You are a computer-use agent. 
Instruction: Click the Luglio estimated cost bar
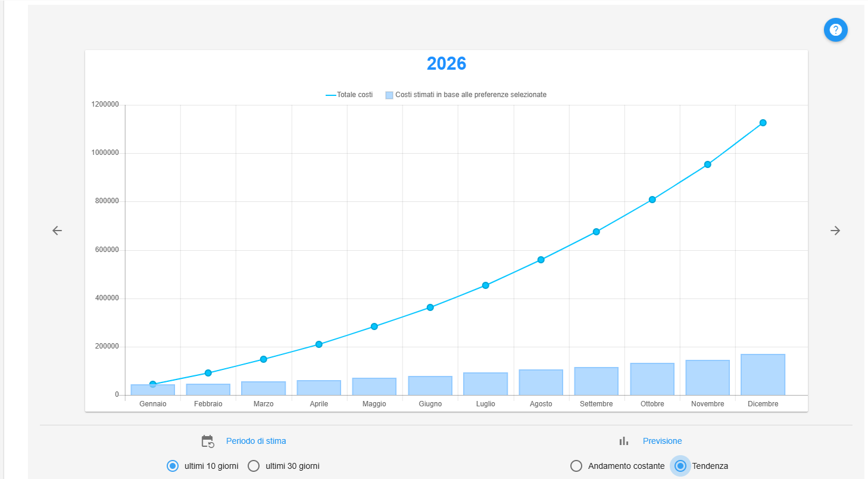point(485,384)
